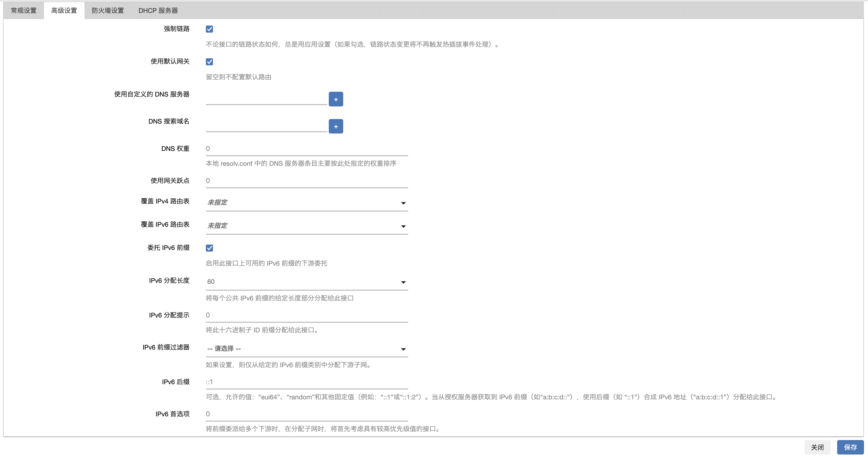Open the IPv6 前缀过滤器 dropdown

pyautogui.click(x=307, y=349)
